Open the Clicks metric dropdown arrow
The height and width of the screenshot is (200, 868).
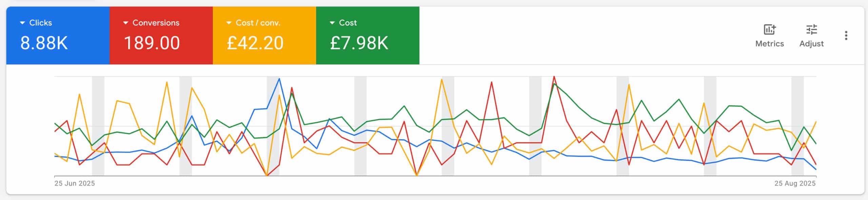coord(23,23)
